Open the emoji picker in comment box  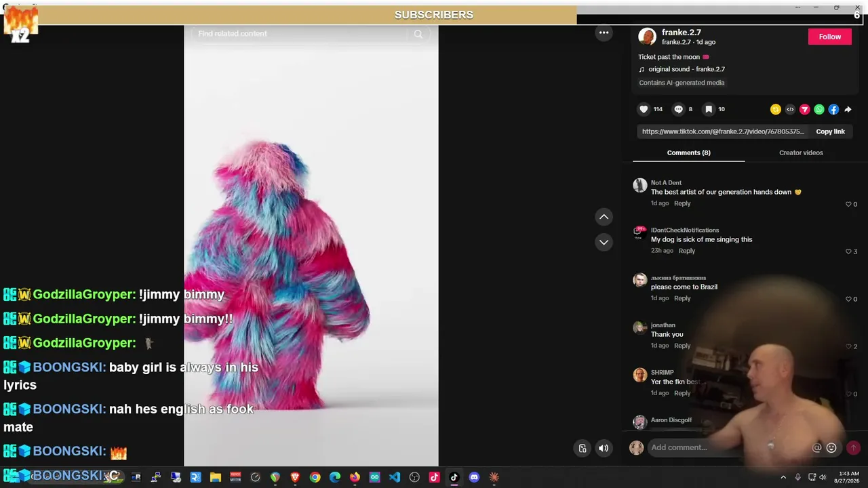[x=831, y=447]
